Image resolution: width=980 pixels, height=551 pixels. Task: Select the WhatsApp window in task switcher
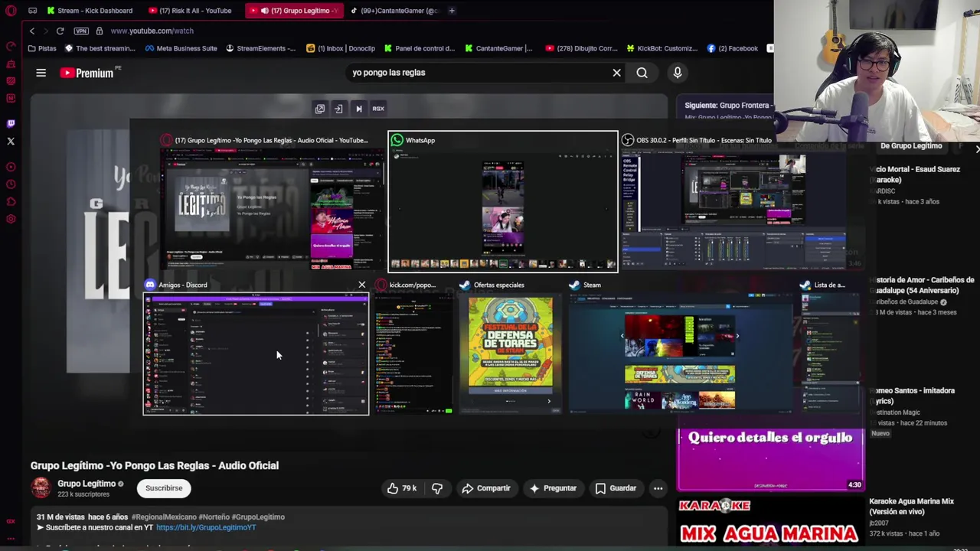(x=503, y=202)
